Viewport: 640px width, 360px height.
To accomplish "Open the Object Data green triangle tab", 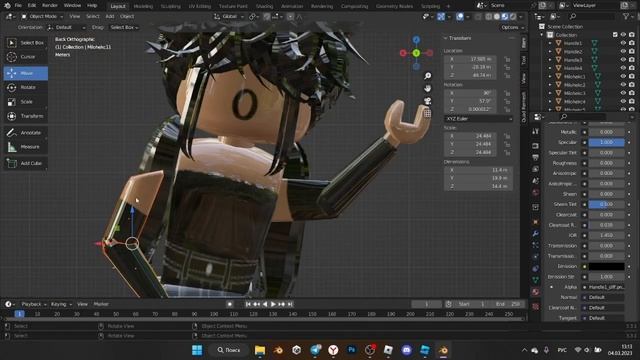I will [x=536, y=280].
